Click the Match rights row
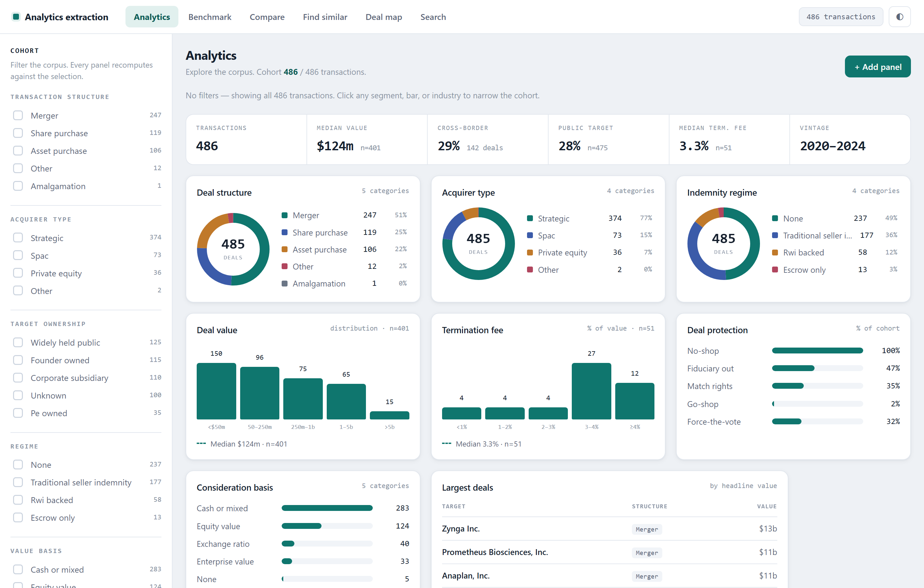 point(793,386)
